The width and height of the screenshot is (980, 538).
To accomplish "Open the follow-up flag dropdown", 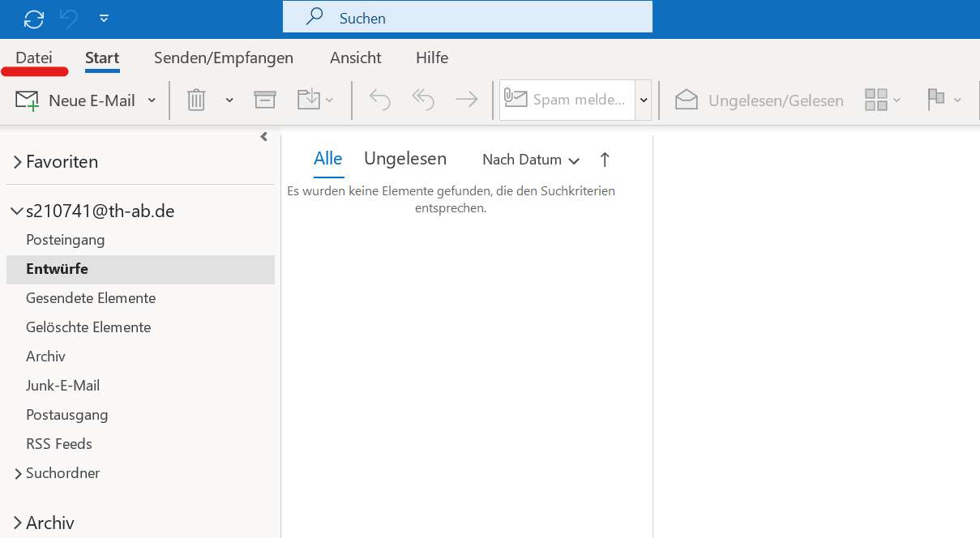I will (944, 100).
